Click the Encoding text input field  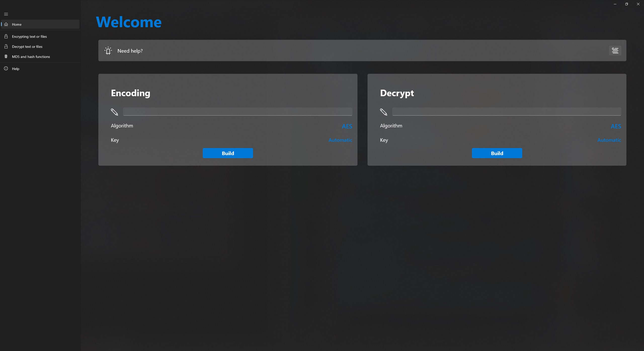point(237,111)
